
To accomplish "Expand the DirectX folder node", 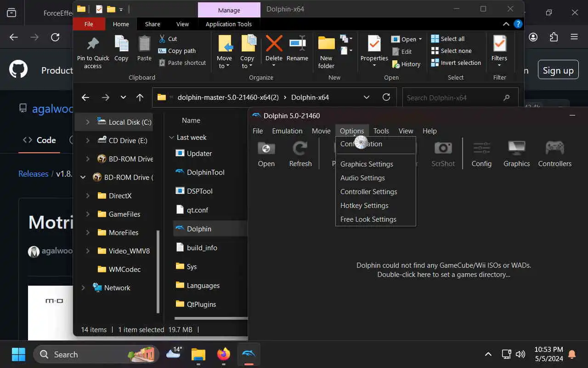I will (88, 195).
